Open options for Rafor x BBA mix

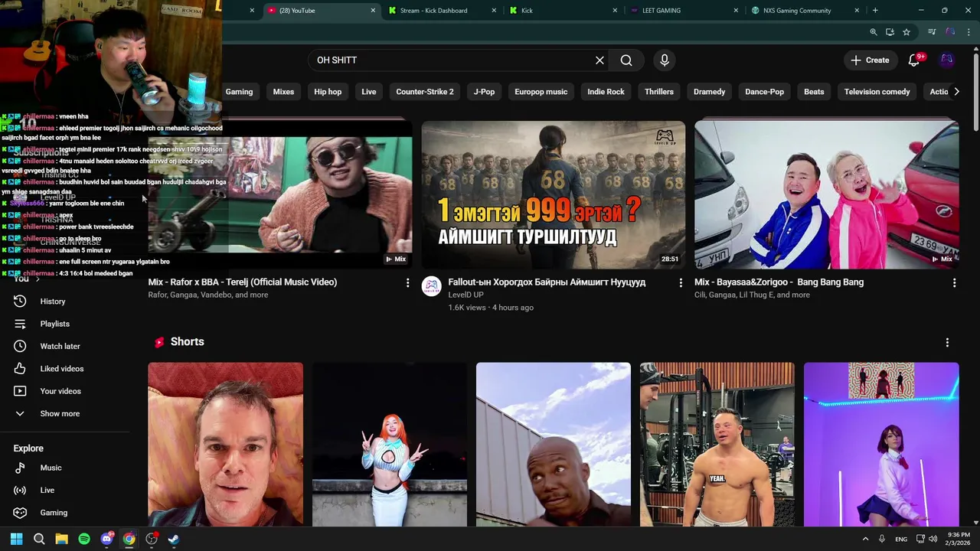pyautogui.click(x=407, y=283)
